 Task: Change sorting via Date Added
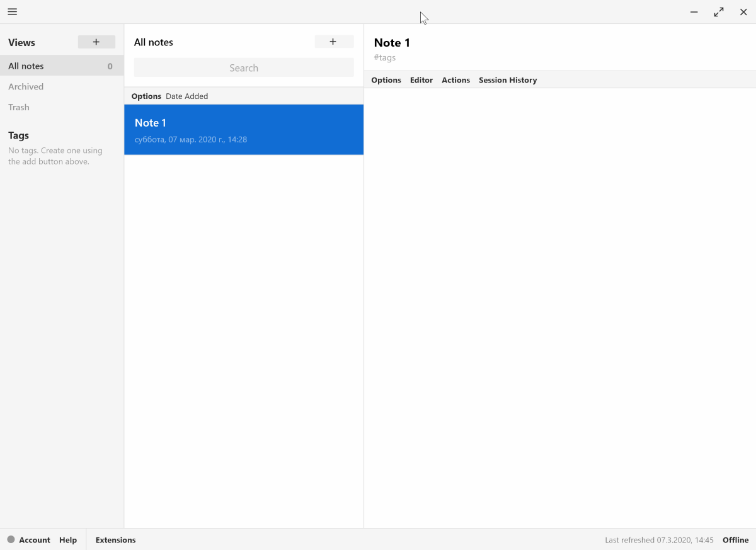pos(186,96)
